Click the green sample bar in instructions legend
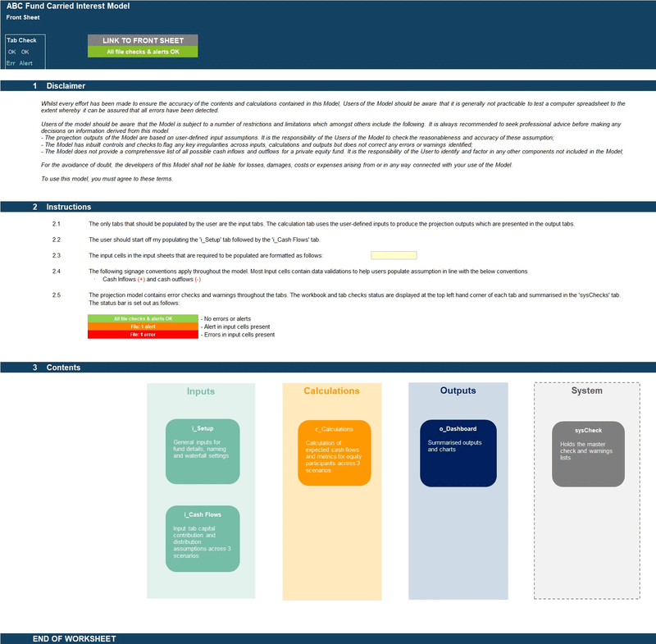Viewport: 656px width, 644px height. 143,318
